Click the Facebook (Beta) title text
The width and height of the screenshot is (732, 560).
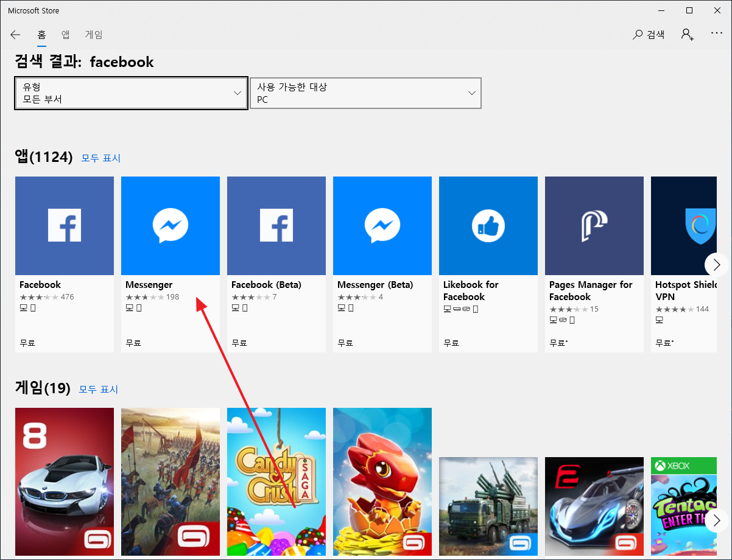point(266,285)
